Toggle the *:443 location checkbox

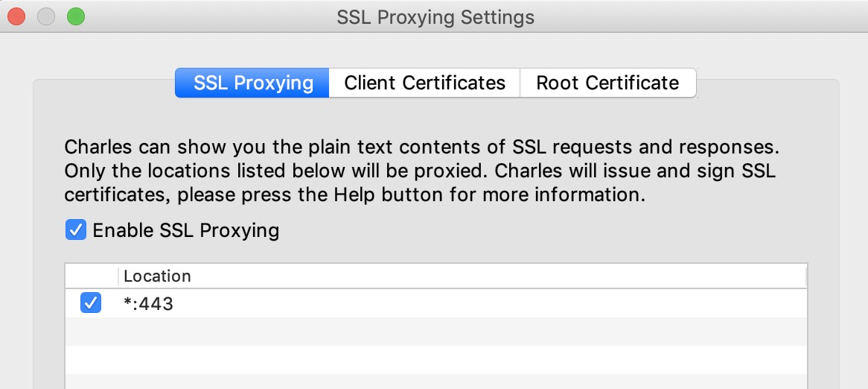91,303
